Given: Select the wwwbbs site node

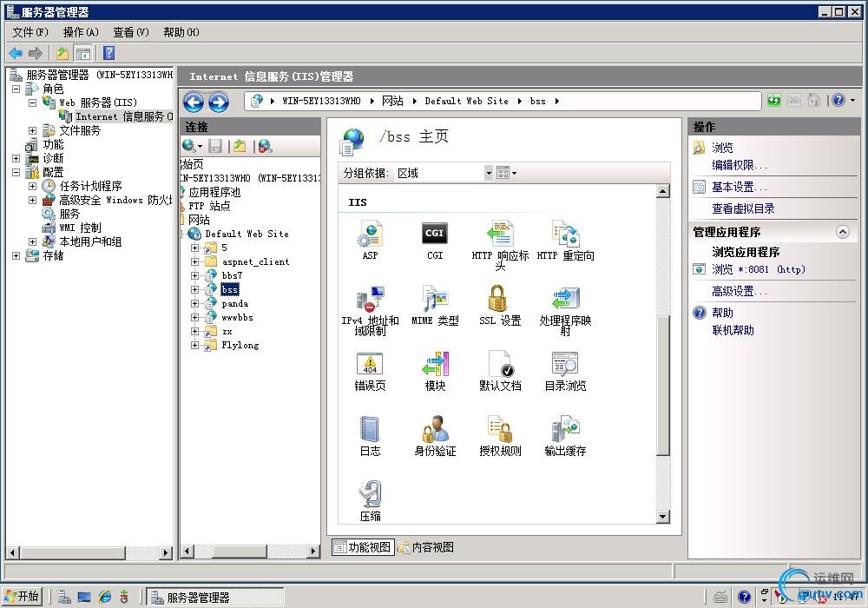Looking at the screenshot, I should [238, 318].
